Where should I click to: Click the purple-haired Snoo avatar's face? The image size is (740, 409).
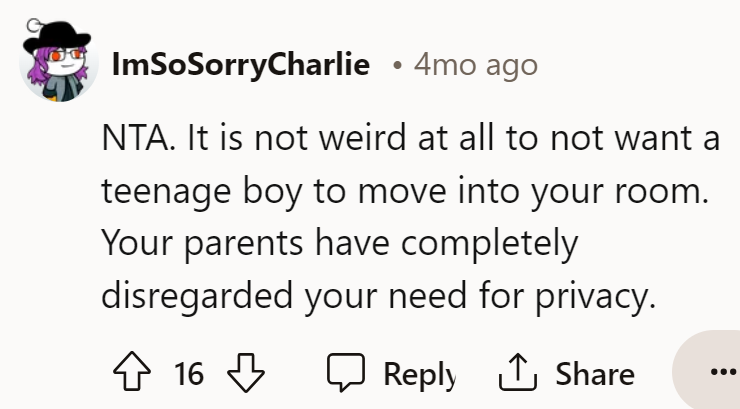66,62
